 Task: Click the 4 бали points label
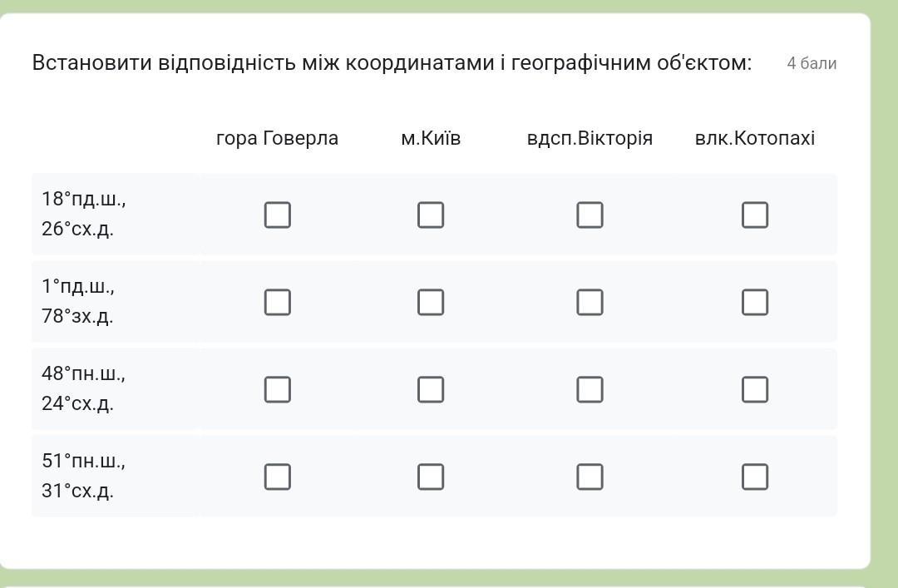coord(812,63)
